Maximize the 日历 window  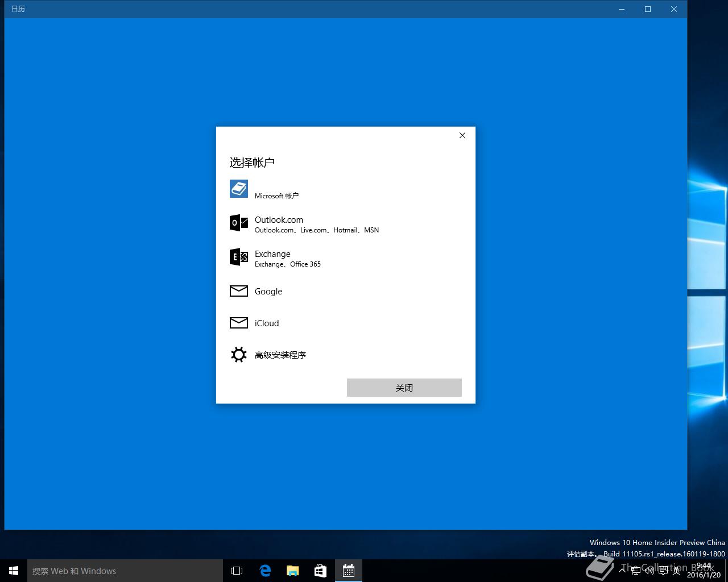[648, 9]
